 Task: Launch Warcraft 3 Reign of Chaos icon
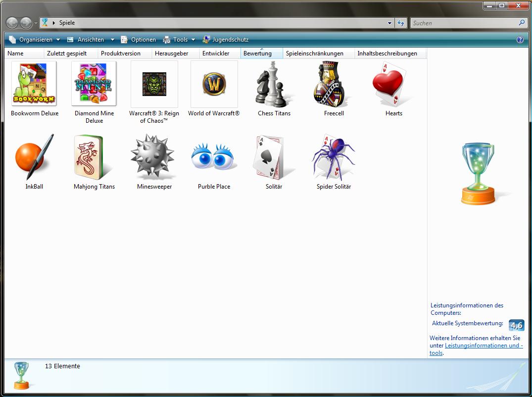(x=154, y=84)
